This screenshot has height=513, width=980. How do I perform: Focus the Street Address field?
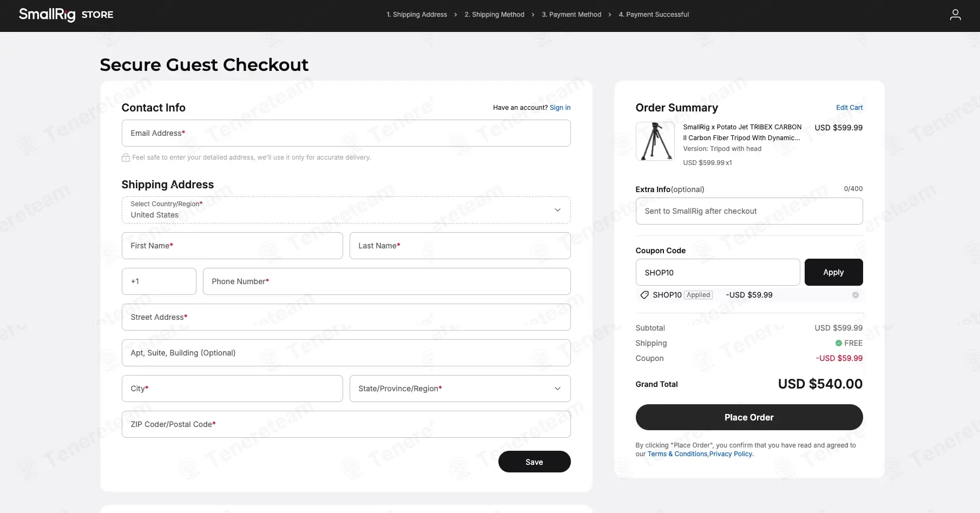point(346,317)
